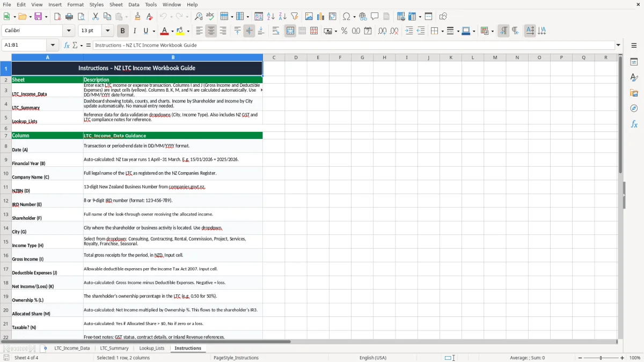Image resolution: width=644 pixels, height=362 pixels.
Task: Open Find & Replace tool
Action: 199,17
